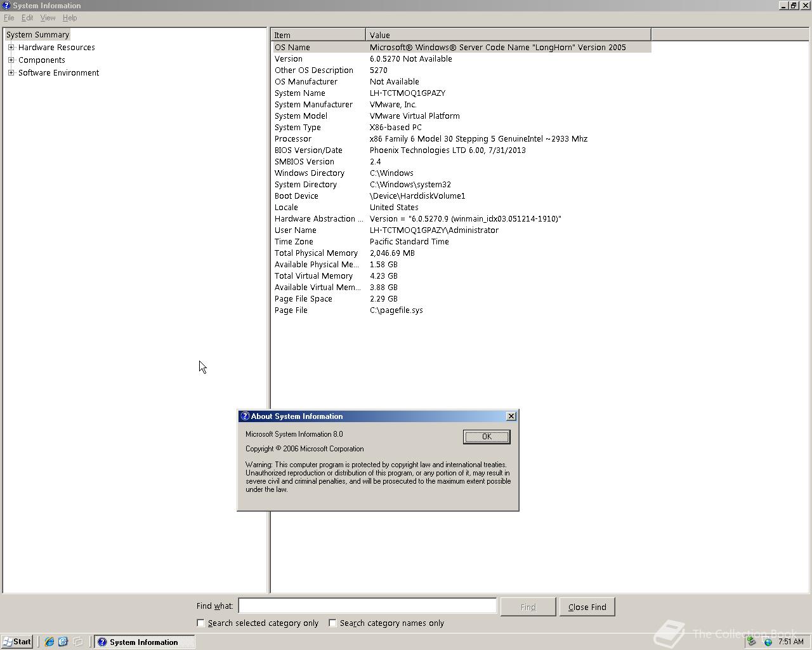812x650 pixels.
Task: Click the Value column header
Action: point(508,35)
